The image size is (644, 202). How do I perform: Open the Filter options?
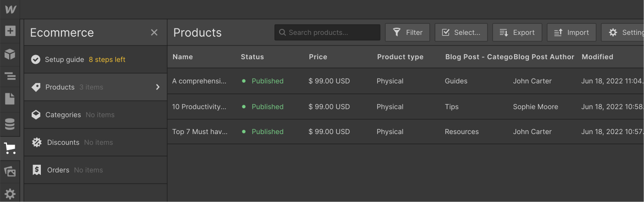[x=408, y=33]
